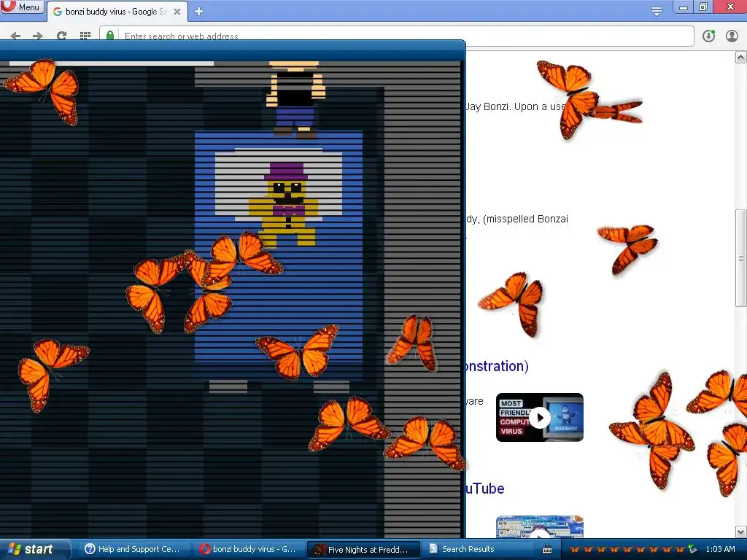Click the green-arrow safely remove hardware tray icon
Screen dimensions: 747x560
692,550
